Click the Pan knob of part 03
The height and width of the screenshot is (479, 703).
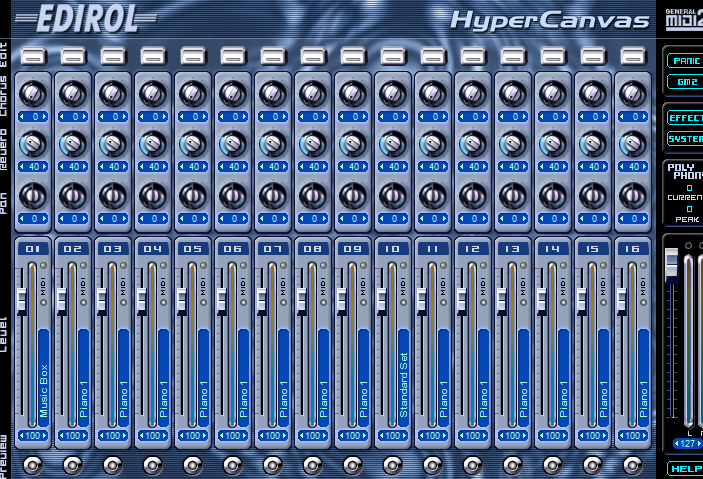(x=113, y=196)
